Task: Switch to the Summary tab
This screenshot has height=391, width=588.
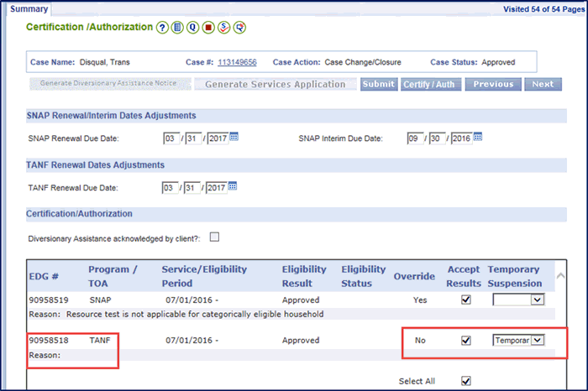Action: click(29, 9)
